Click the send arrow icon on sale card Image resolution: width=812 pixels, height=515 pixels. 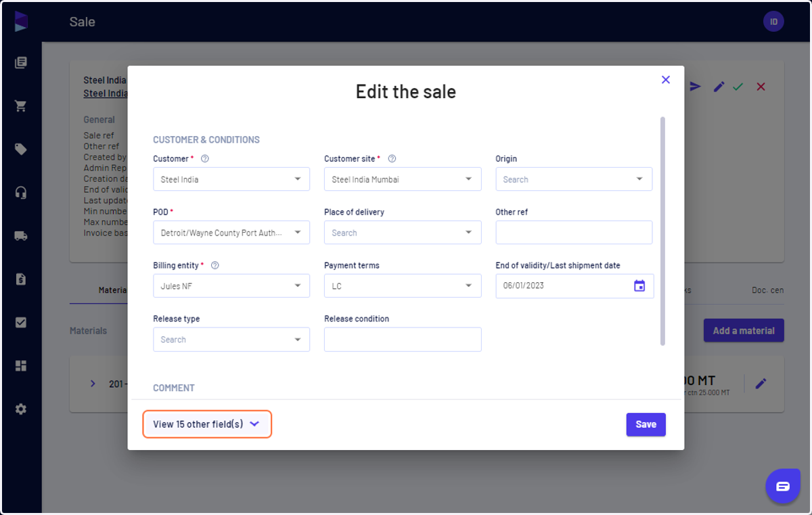[696, 87]
